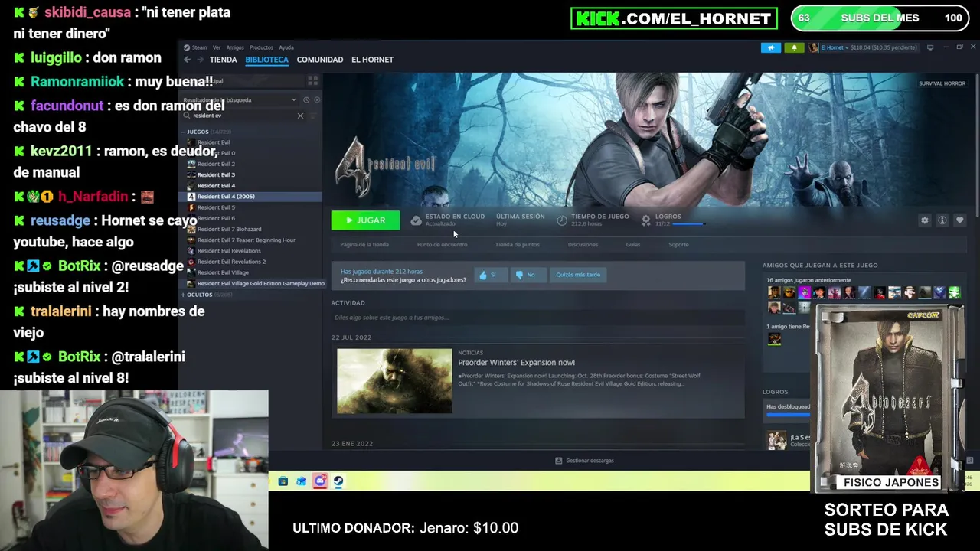Image resolution: width=980 pixels, height=551 pixels.
Task: Open Gestionar descargas at bottom
Action: tap(584, 461)
